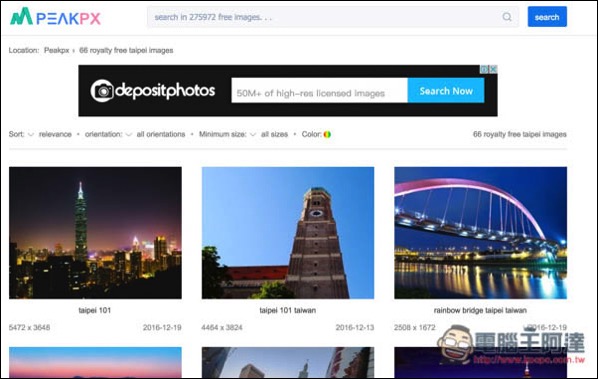
Task: Open the taipei 101 night skyline thumbnail
Action: pos(95,233)
